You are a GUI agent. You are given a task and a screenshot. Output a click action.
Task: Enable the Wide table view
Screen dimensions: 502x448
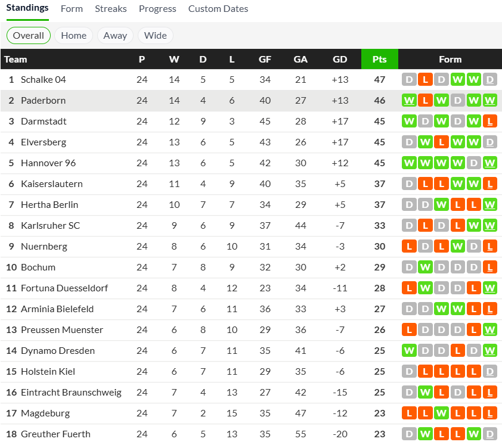coord(156,35)
